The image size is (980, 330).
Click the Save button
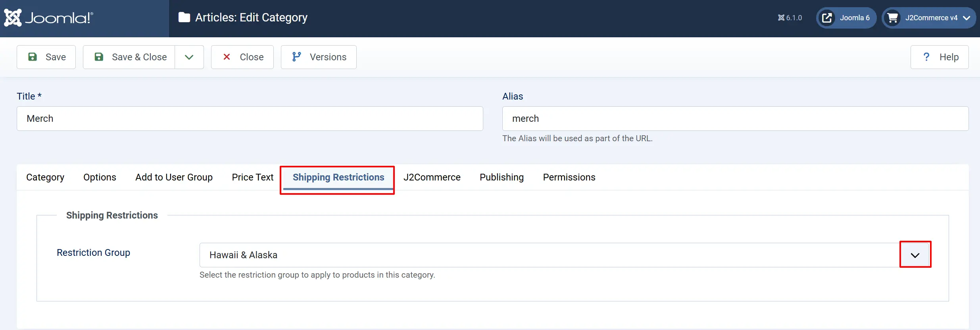pyautogui.click(x=46, y=57)
